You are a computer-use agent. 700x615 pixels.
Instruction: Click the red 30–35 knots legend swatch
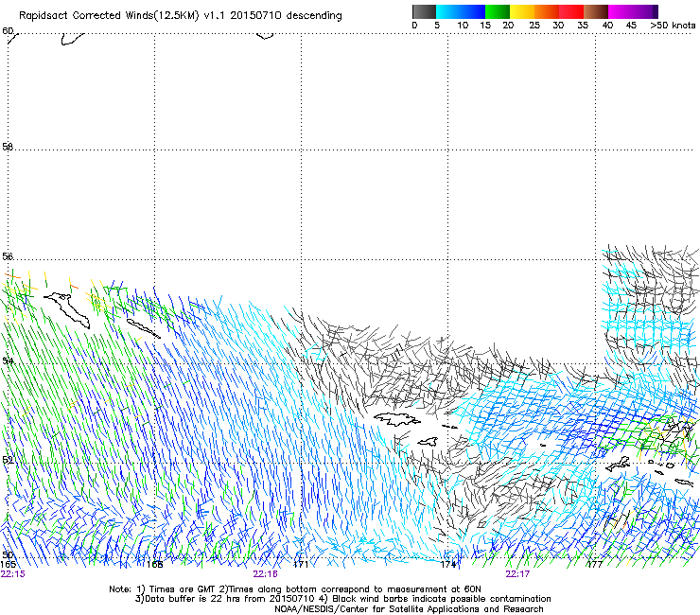pyautogui.click(x=571, y=11)
